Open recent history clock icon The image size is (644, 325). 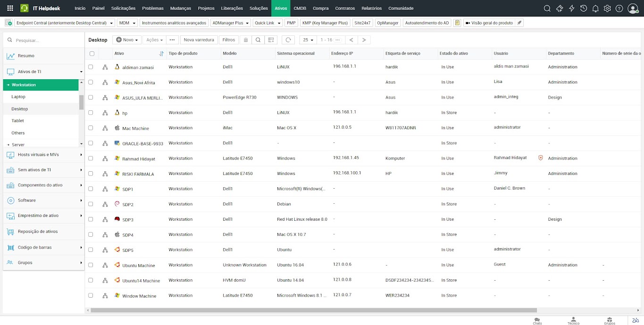coord(584,8)
